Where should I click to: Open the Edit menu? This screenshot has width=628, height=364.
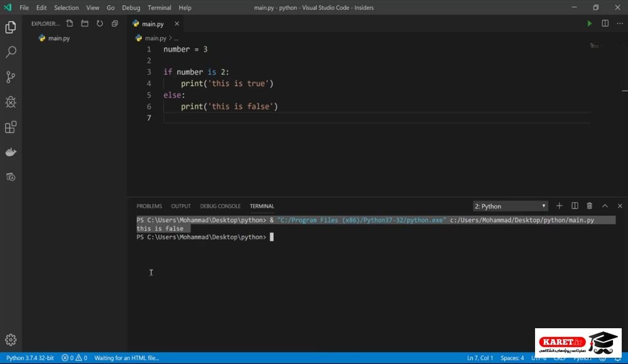41,8
